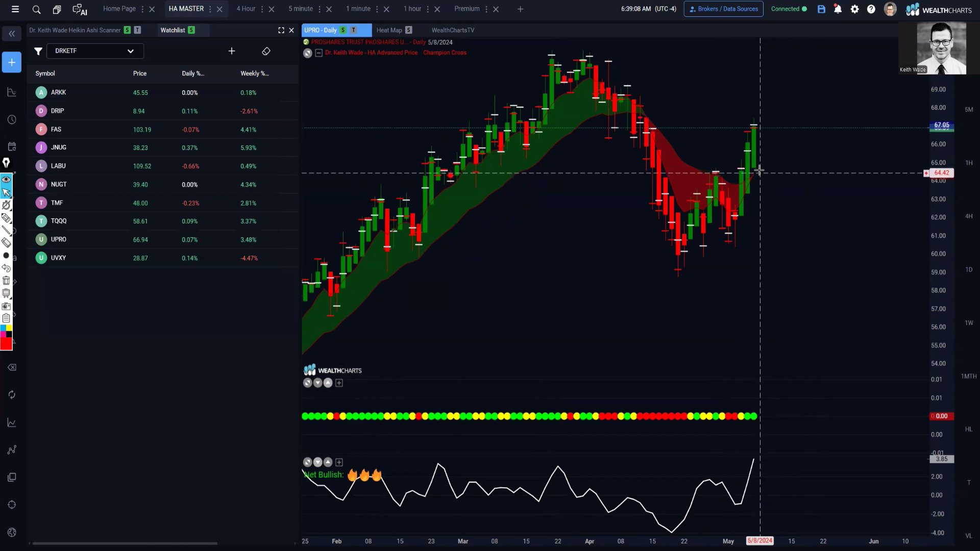Open the clock icon in left sidebar

[x=12, y=119]
